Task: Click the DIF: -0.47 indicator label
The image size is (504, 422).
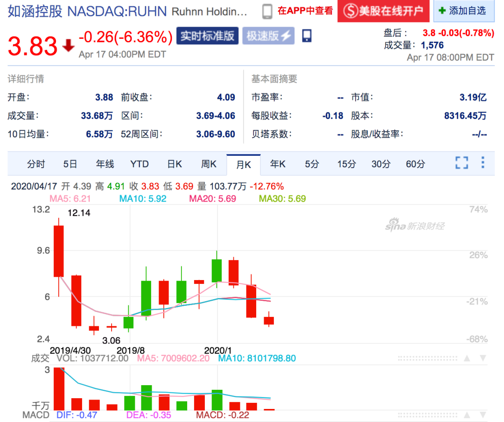Action: 77,415
